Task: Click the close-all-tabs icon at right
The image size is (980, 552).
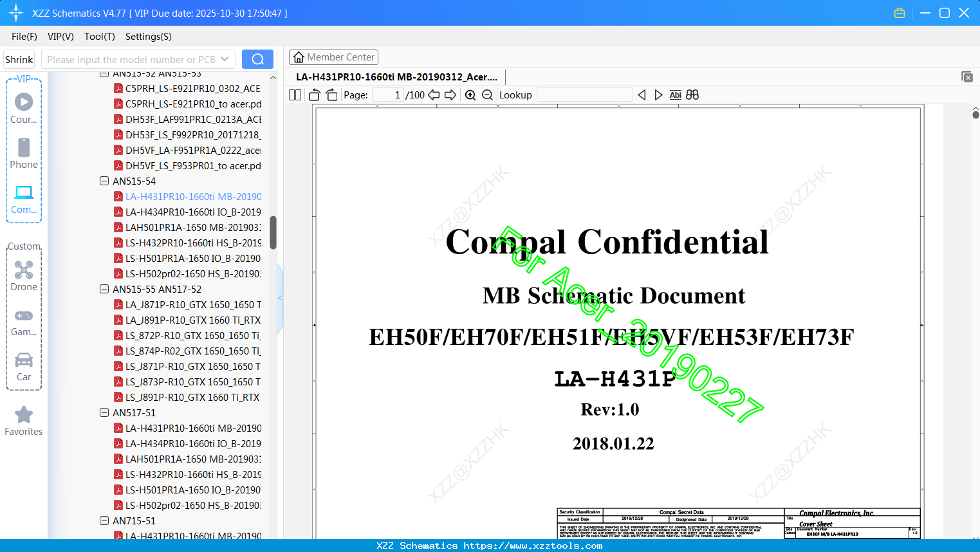Action: click(x=966, y=77)
